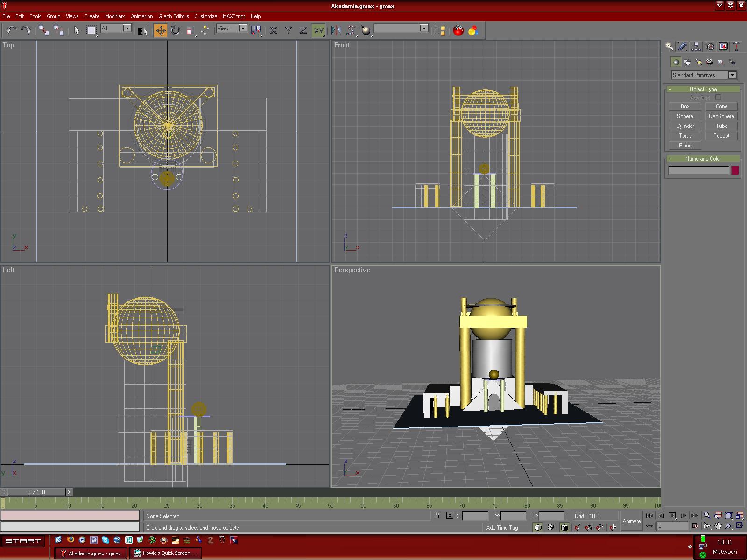
Task: Open the Material Navigator icon
Action: (473, 30)
